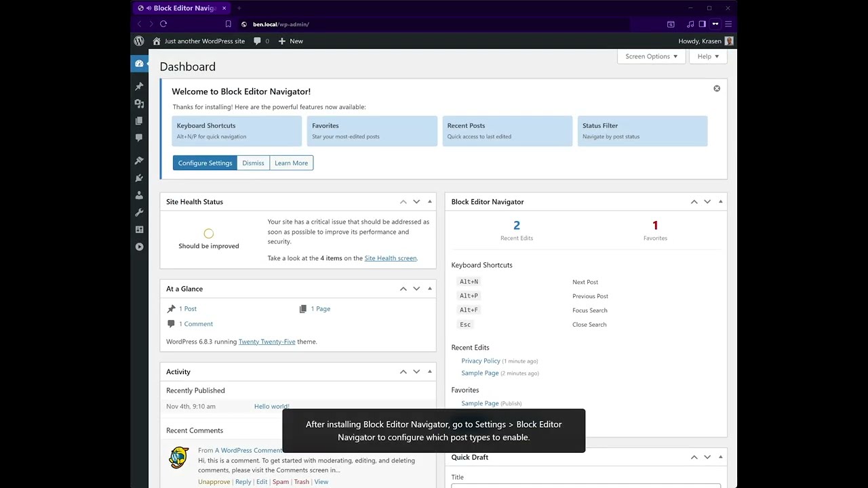Click Unapprove under the recent comment

point(214,482)
